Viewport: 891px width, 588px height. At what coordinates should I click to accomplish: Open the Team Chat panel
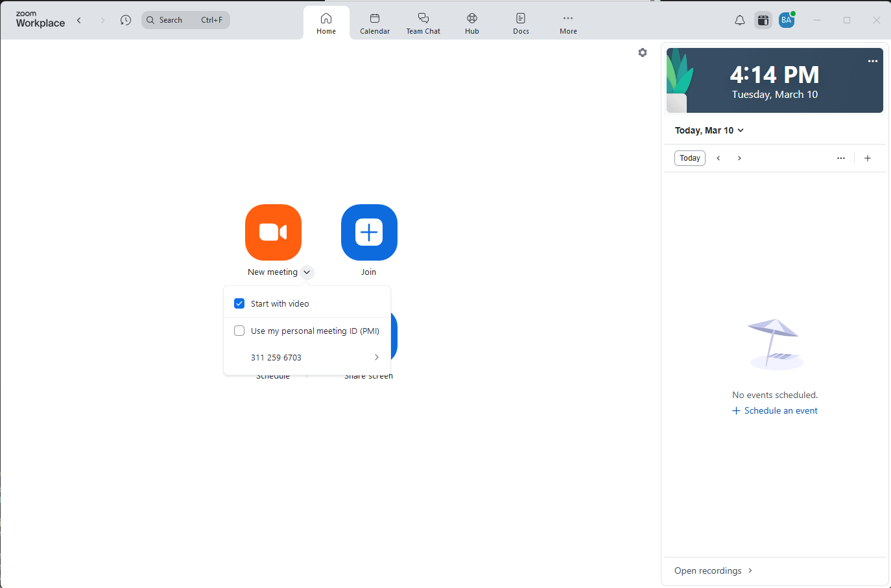pos(423,23)
